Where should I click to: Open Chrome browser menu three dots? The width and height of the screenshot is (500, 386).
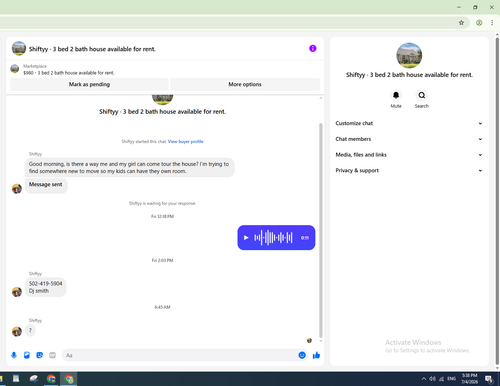[492, 23]
